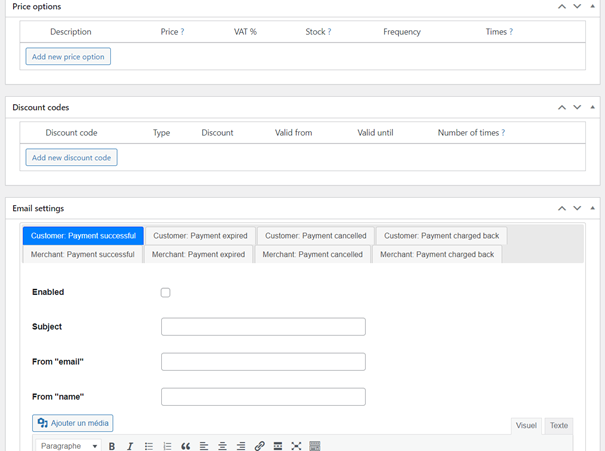The height and width of the screenshot is (451, 605).
Task: Collapse the Email settings panel
Action: [x=592, y=209]
